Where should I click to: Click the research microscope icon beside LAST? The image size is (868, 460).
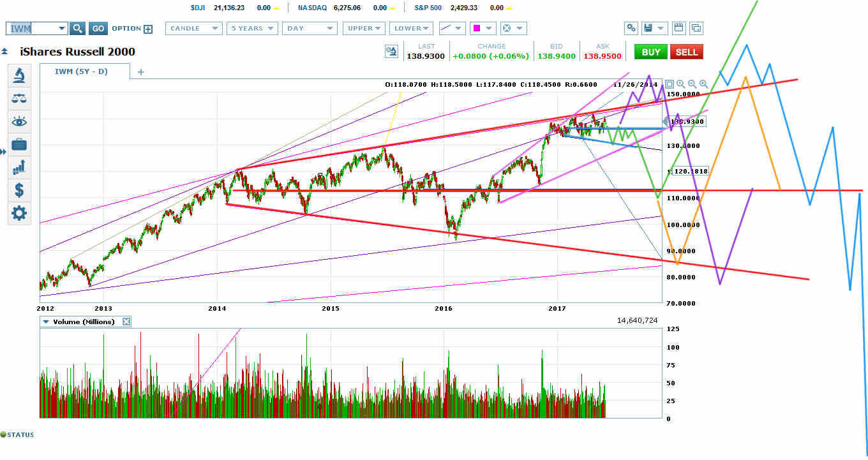[392, 52]
